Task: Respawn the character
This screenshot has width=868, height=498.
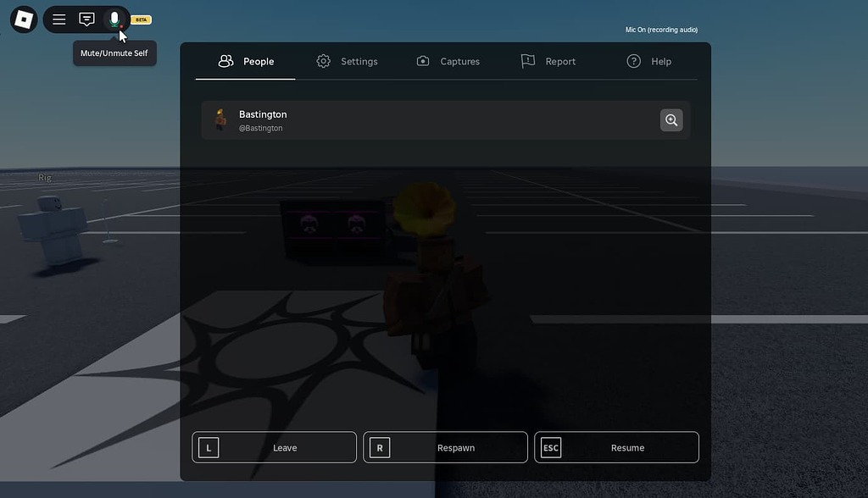Action: click(445, 447)
